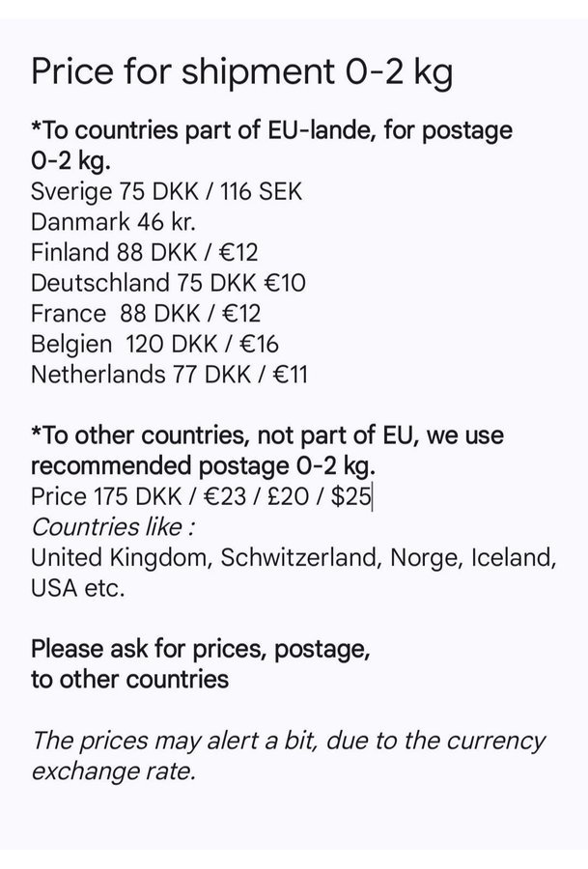The height and width of the screenshot is (869, 588).
Task: Click the italic 'prices may alert a bit' note
Action: [x=198, y=741]
